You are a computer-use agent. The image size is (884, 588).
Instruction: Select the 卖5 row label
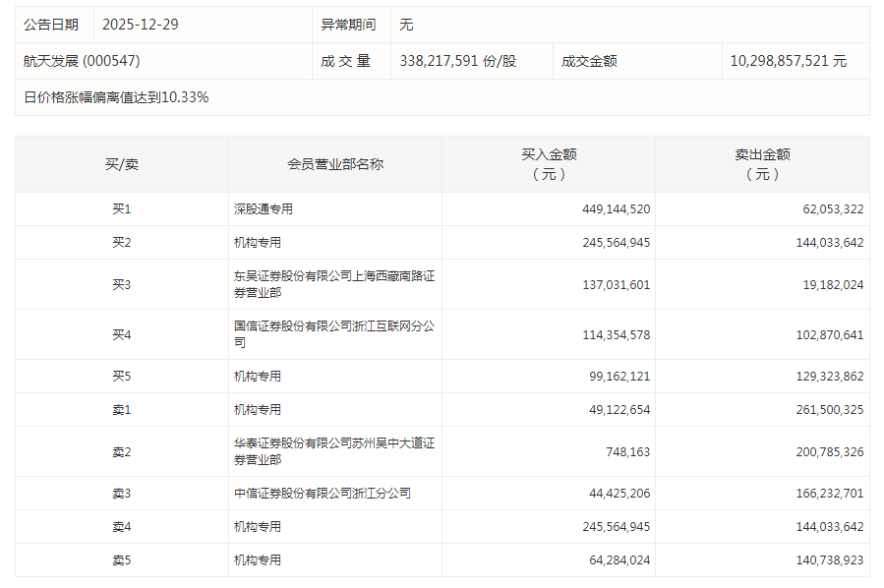point(122,560)
